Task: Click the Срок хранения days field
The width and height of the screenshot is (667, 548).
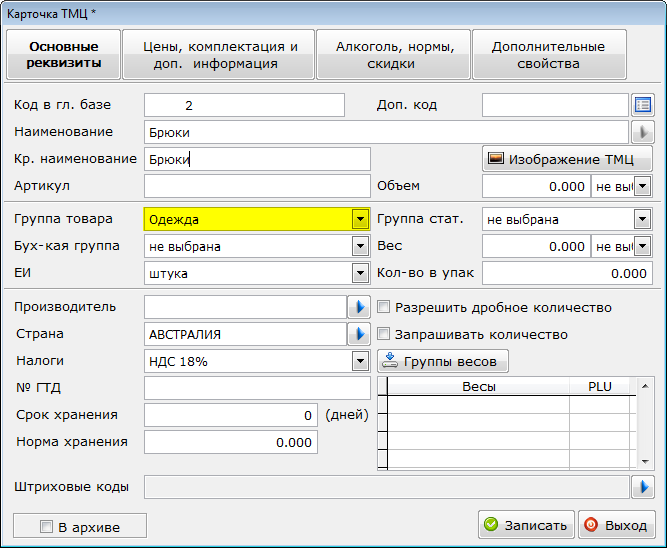Action: coord(231,415)
